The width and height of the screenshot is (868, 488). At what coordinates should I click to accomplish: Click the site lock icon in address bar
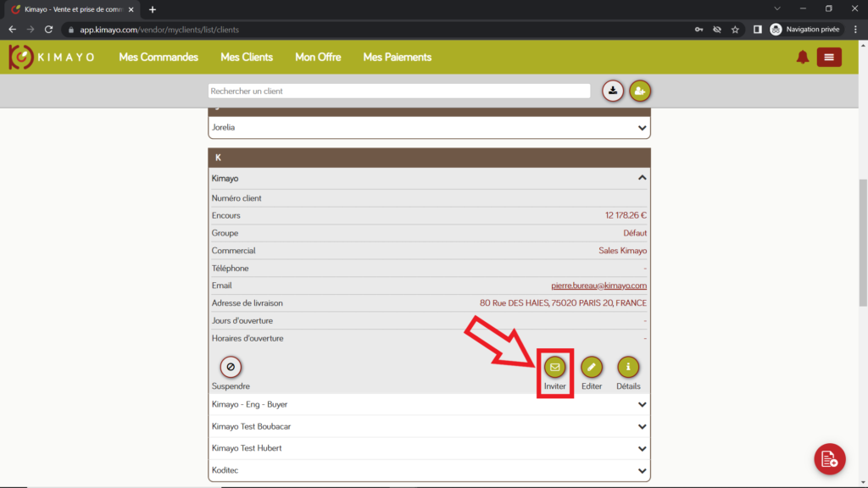[x=71, y=30]
